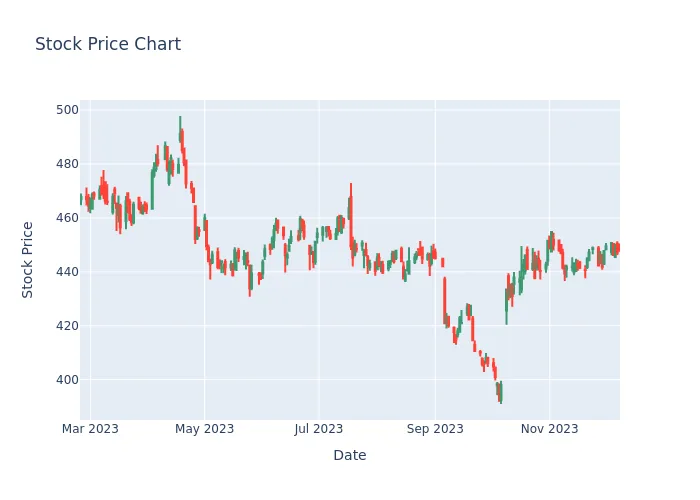Click the lowest candlestick near 392 in October

(501, 393)
